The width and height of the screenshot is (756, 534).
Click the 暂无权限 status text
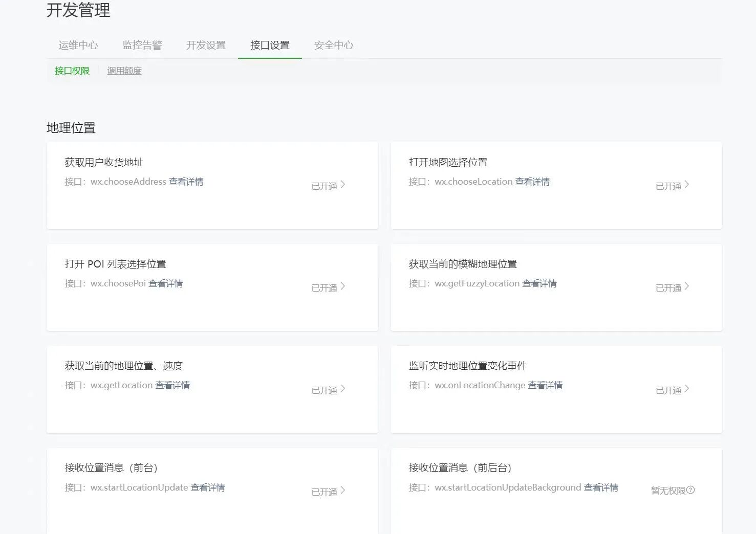click(x=668, y=491)
